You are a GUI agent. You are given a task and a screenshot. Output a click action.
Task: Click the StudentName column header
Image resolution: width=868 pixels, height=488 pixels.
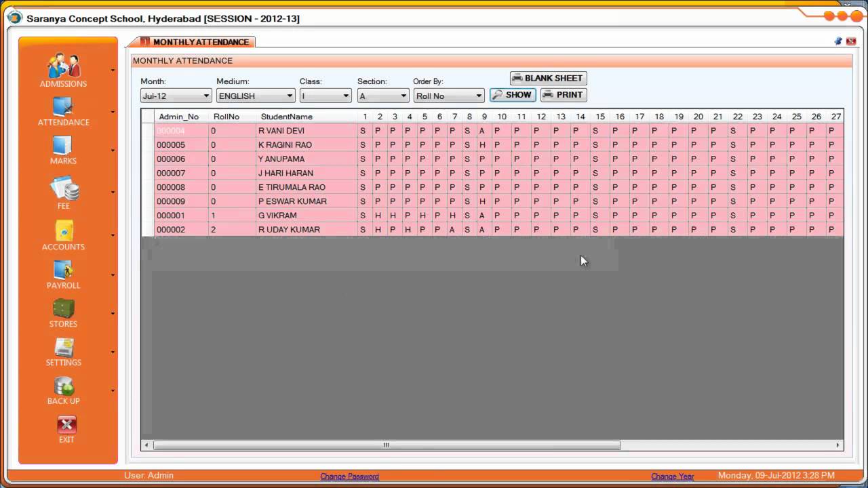tap(307, 117)
